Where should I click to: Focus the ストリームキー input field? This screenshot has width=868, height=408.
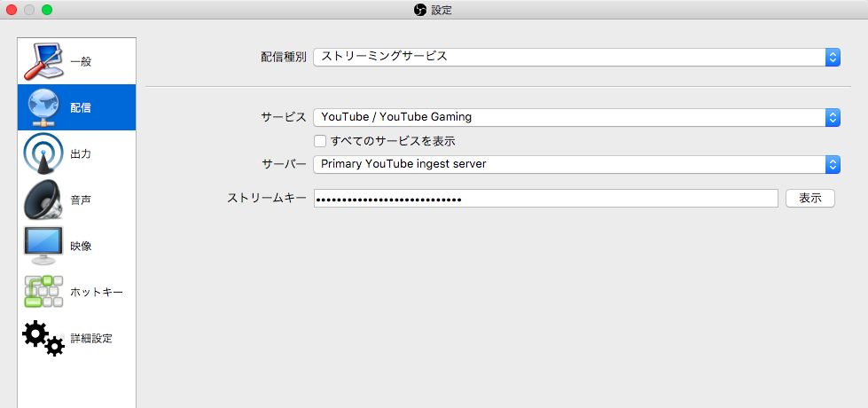(x=546, y=198)
